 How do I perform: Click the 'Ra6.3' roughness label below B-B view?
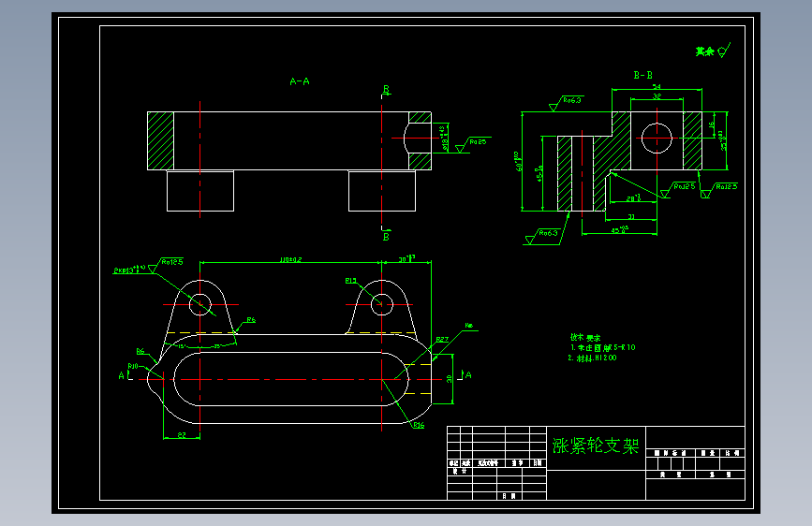[548, 233]
